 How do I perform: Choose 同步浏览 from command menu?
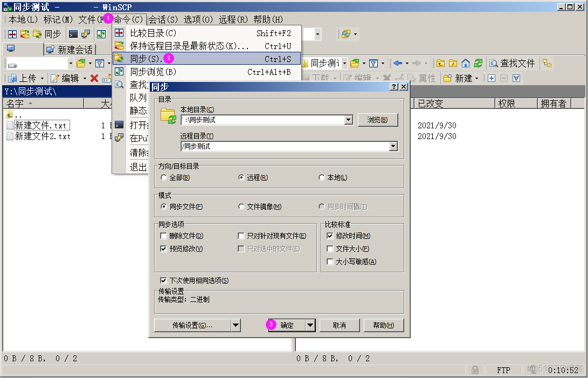206,72
